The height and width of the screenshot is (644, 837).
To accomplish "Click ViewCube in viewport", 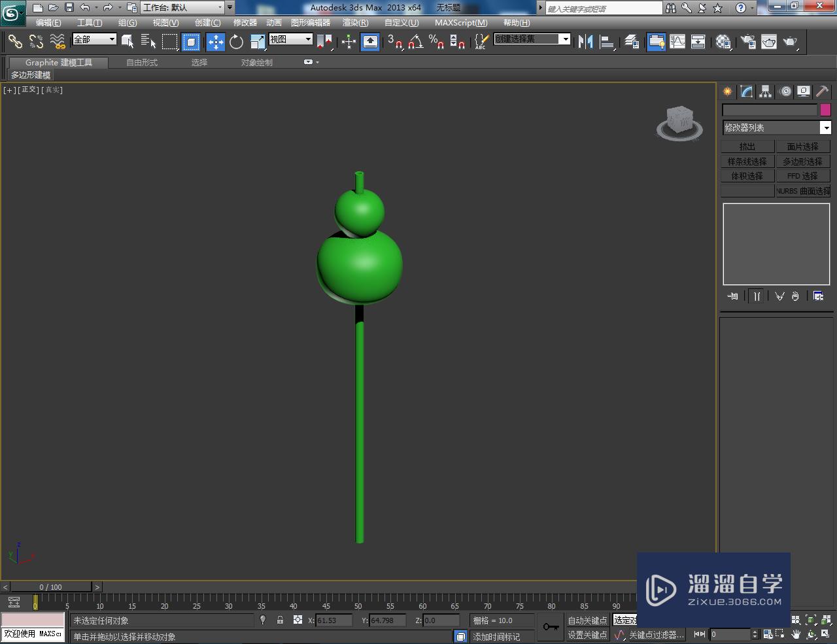I will pos(679,124).
